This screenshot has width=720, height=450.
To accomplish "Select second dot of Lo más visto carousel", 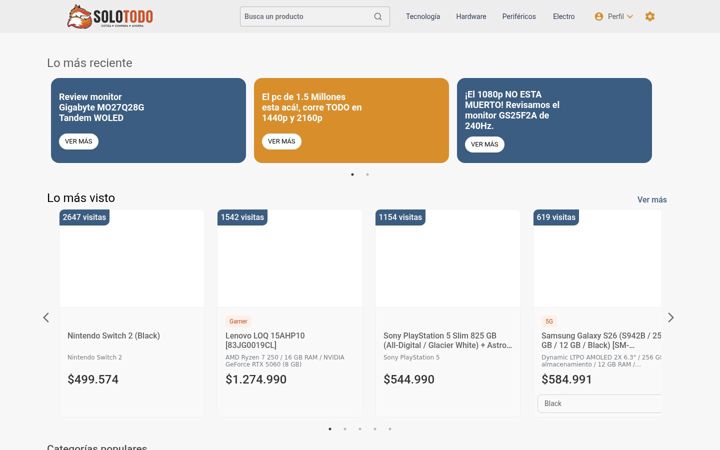I will 345,429.
